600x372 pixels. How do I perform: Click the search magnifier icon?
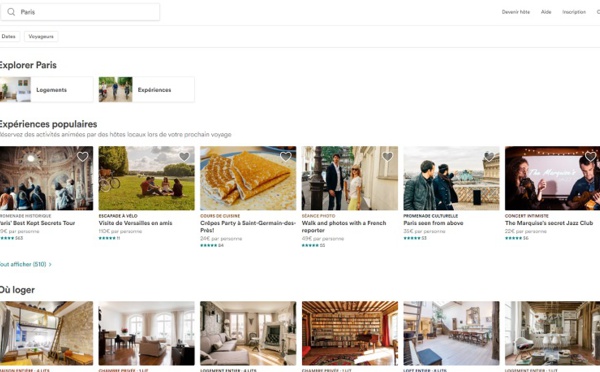pyautogui.click(x=11, y=12)
